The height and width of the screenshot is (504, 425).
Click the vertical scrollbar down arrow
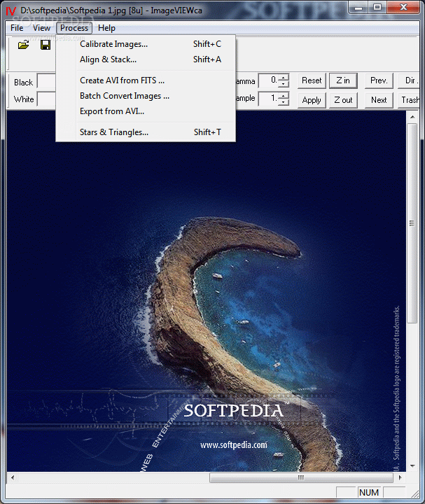point(412,465)
